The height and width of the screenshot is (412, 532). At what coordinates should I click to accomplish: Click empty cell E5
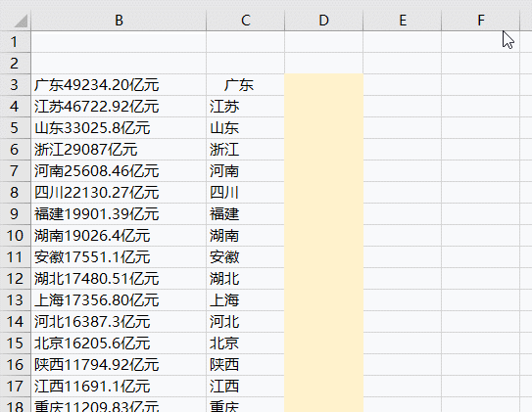point(403,128)
